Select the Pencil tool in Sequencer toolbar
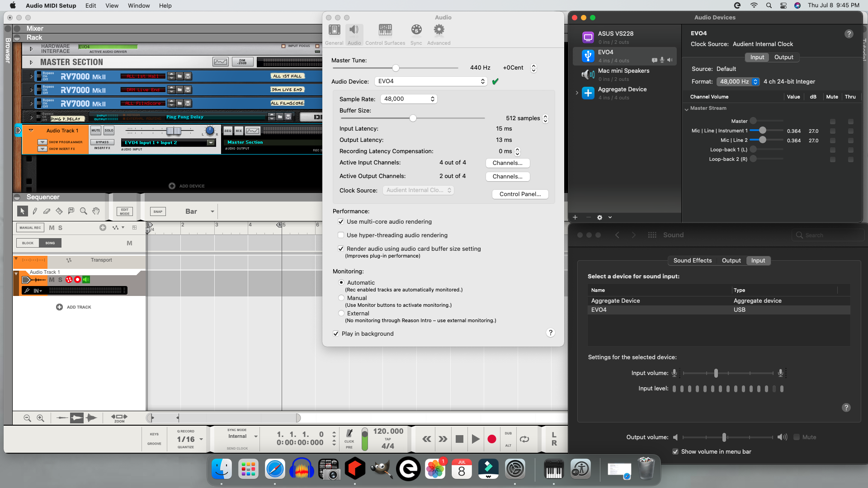 (35, 211)
